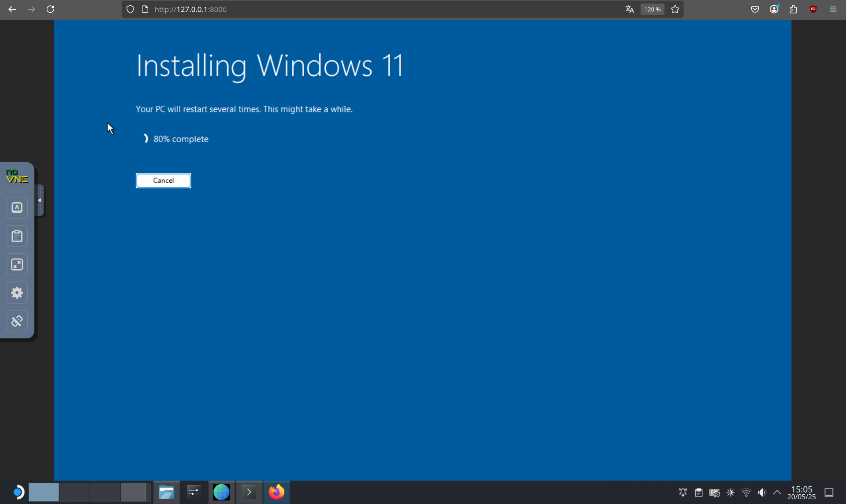Screen dimensions: 846x504
Task: Open system settings sliders app in taskbar
Action: (x=194, y=492)
